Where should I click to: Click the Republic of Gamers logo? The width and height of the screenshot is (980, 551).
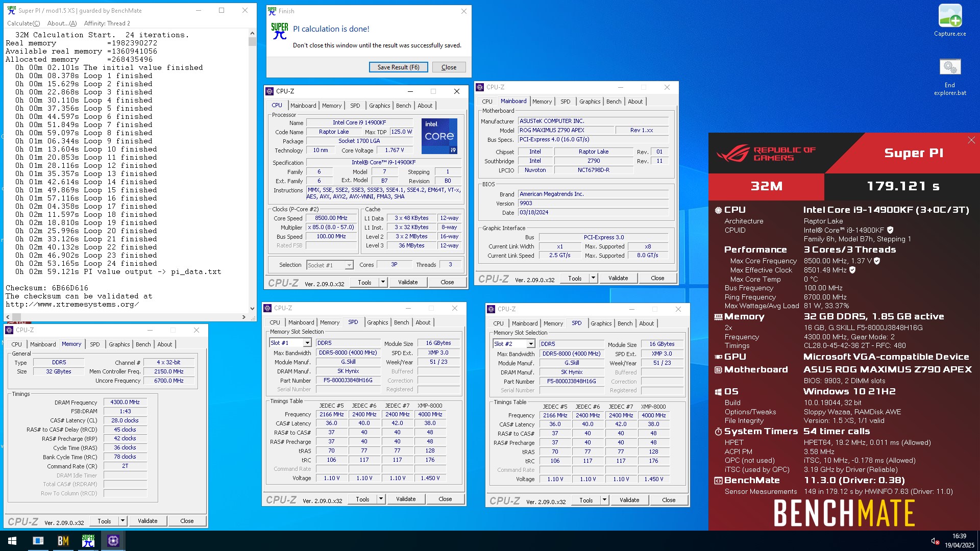(x=766, y=154)
